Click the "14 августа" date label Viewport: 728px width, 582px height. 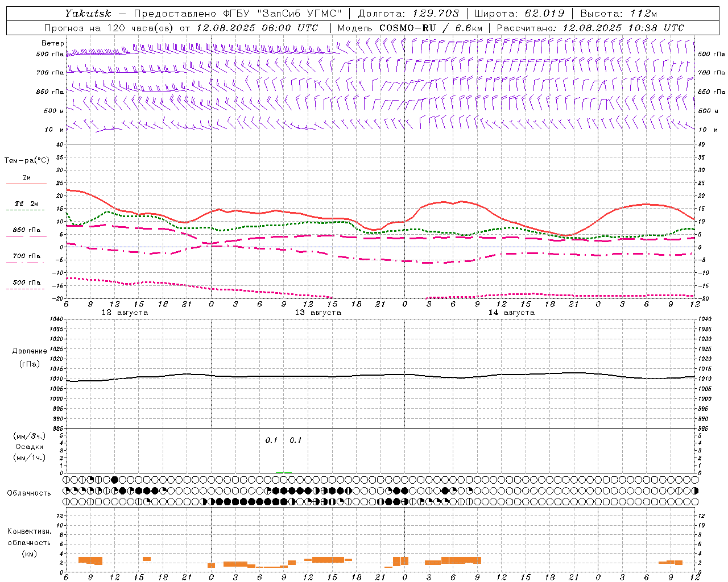[511, 313]
